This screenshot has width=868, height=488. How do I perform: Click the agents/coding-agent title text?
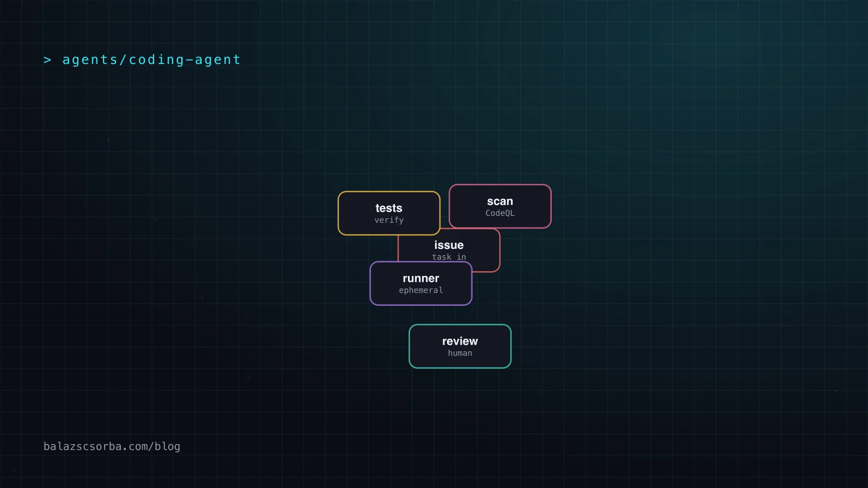(151, 60)
